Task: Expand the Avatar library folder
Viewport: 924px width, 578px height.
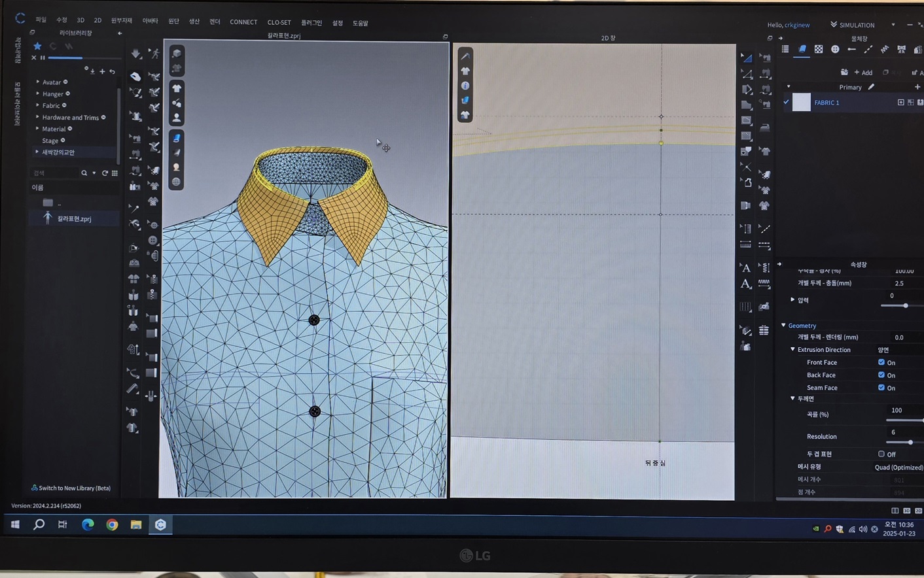Action: pyautogui.click(x=37, y=82)
